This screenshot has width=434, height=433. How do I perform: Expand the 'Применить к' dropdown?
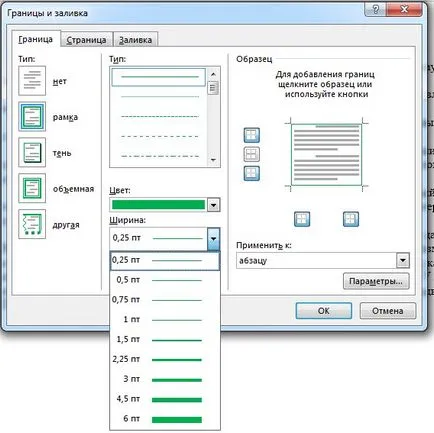(x=403, y=260)
